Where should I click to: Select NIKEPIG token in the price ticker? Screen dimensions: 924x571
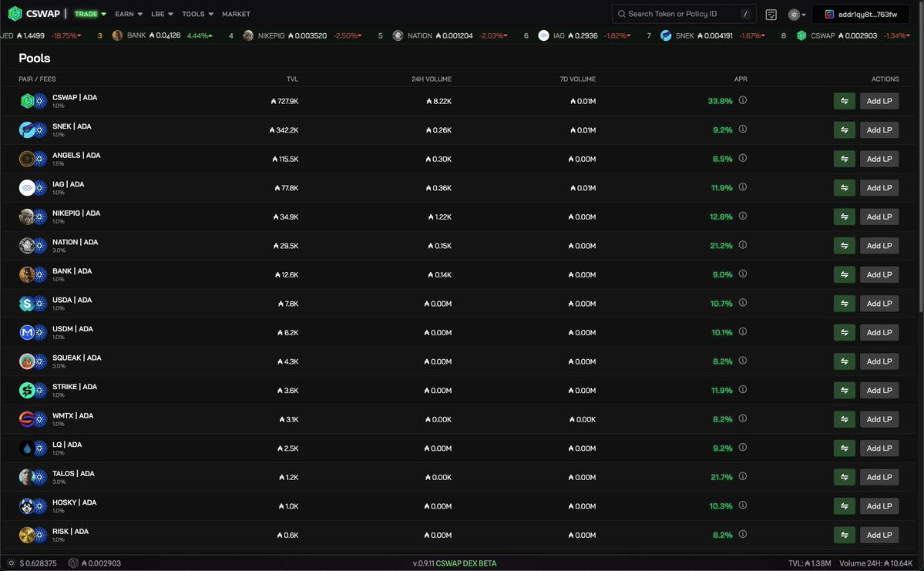click(x=302, y=35)
